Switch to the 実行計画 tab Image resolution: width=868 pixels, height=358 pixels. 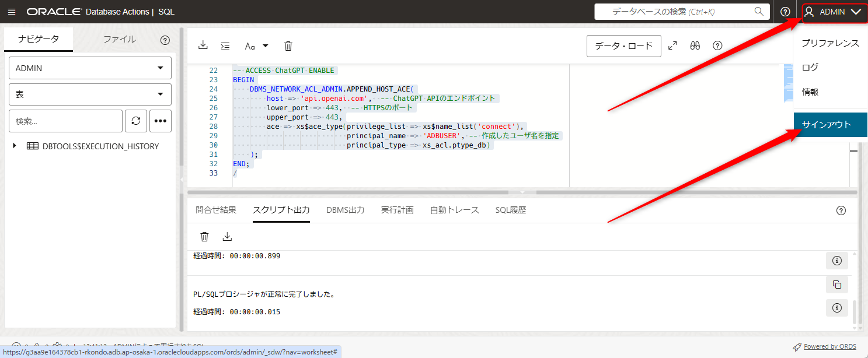(398, 210)
